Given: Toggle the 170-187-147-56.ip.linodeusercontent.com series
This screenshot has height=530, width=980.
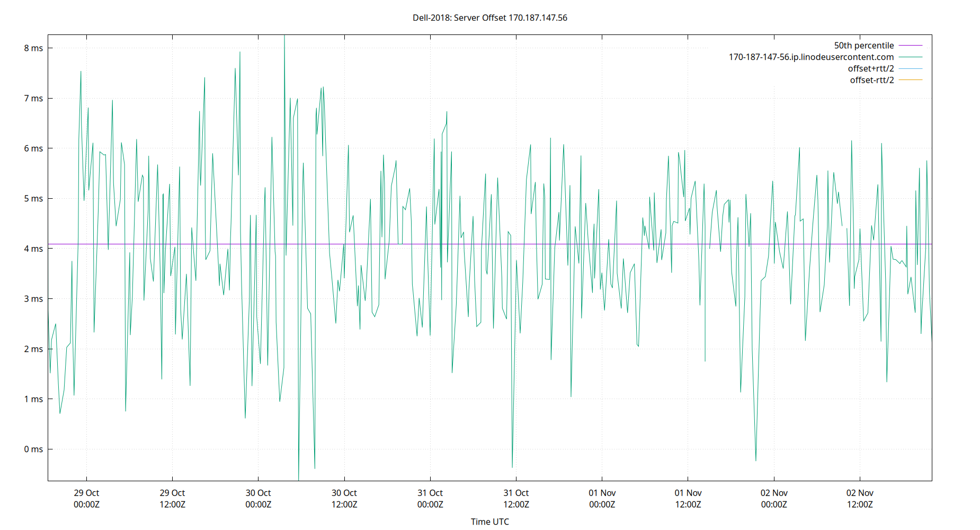Looking at the screenshot, I should 812,57.
